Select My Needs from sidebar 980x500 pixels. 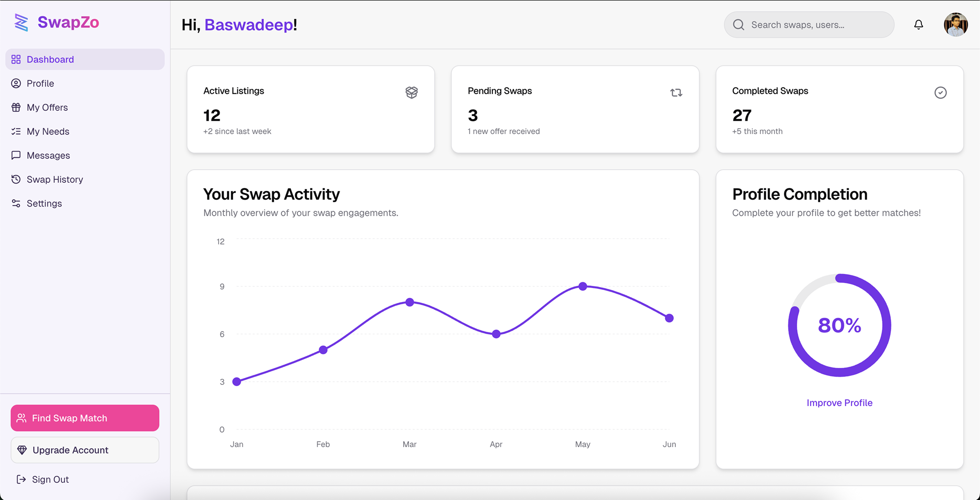pos(48,131)
